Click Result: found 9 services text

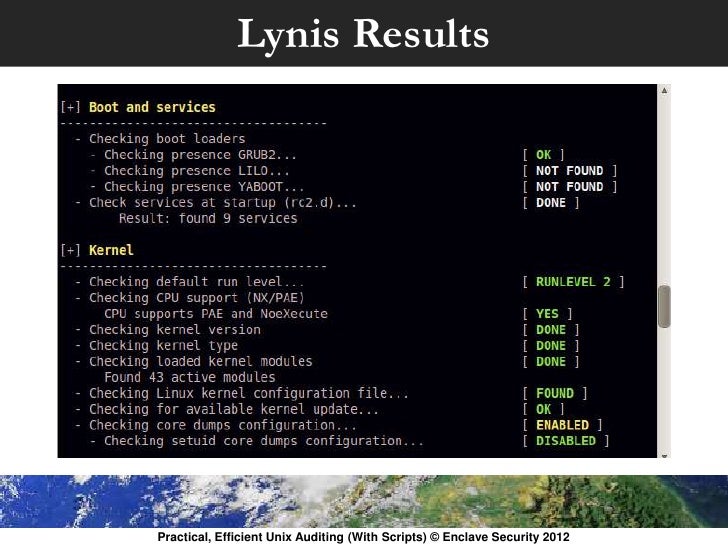click(x=208, y=218)
